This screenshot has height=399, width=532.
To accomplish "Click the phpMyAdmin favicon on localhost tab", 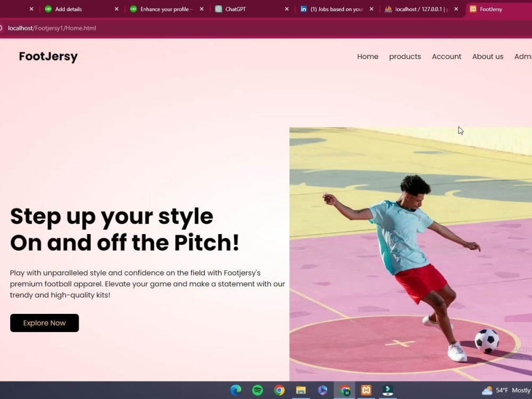I will 388,9.
